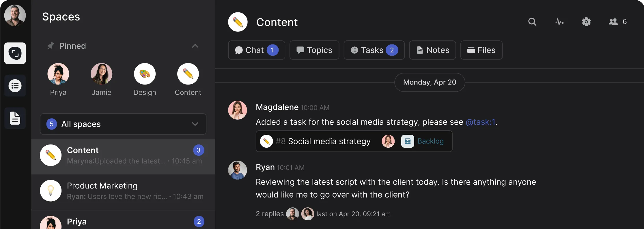Click the Monday, Apr 20 date pill
644x229 pixels.
click(x=430, y=82)
